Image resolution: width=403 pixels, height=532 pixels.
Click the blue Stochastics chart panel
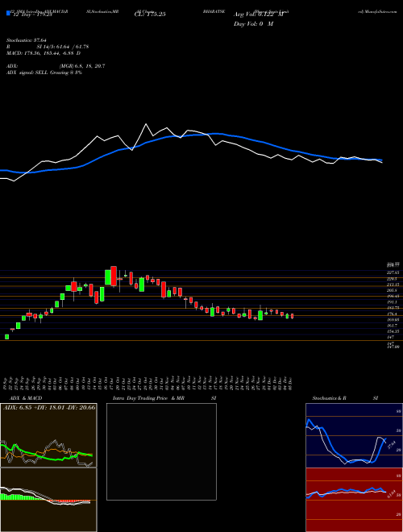(x=354, y=435)
